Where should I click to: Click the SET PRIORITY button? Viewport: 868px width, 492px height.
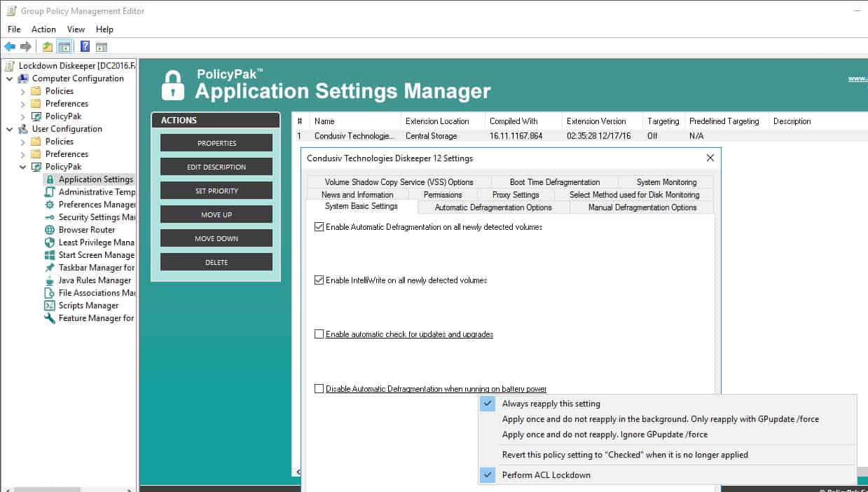point(216,191)
